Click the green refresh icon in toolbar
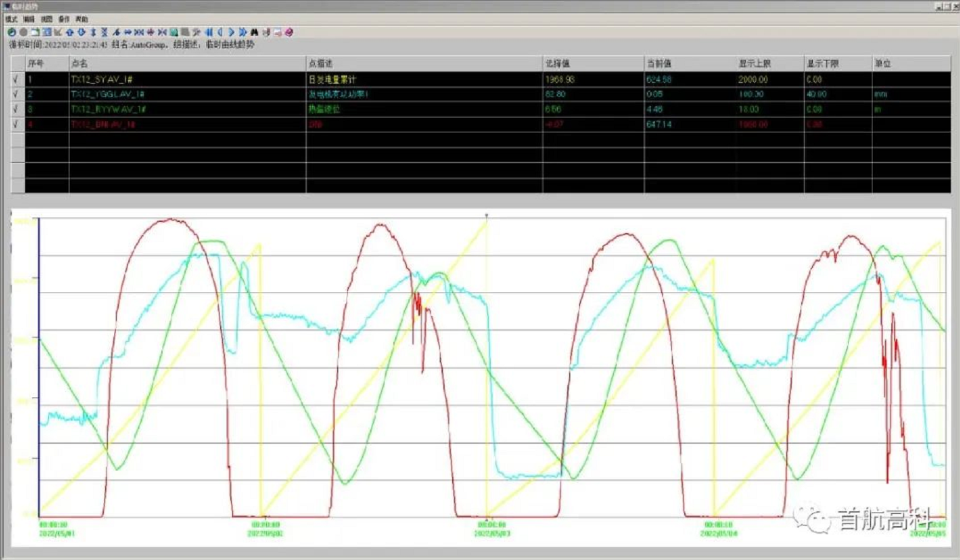Viewport: 960px width, 560px height. (x=11, y=32)
